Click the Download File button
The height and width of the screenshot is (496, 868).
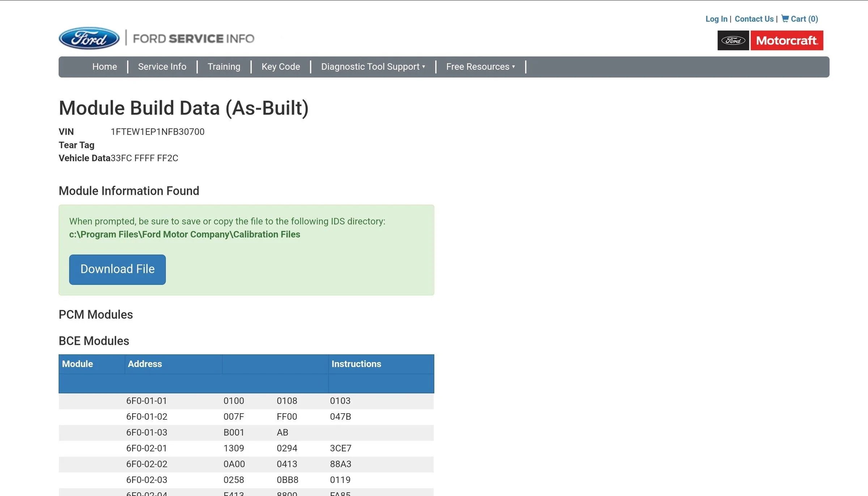click(x=117, y=269)
